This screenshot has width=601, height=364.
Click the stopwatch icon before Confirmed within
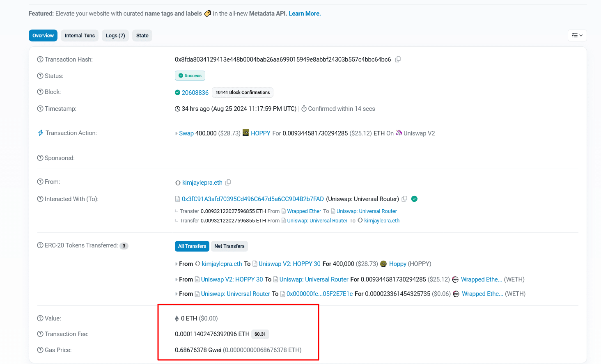[x=304, y=109]
